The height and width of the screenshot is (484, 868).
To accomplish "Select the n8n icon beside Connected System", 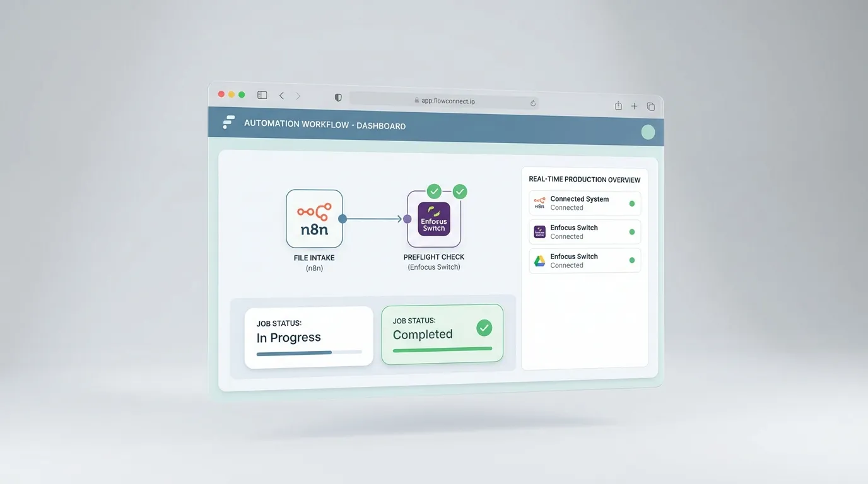I will (539, 203).
